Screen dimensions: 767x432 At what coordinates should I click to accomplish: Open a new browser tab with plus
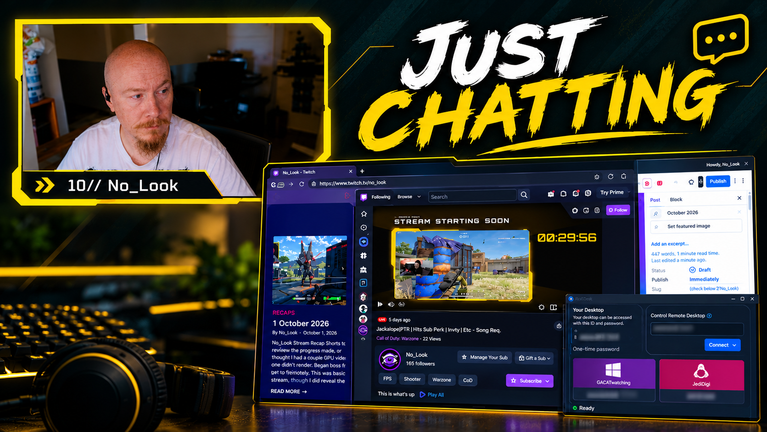362,171
